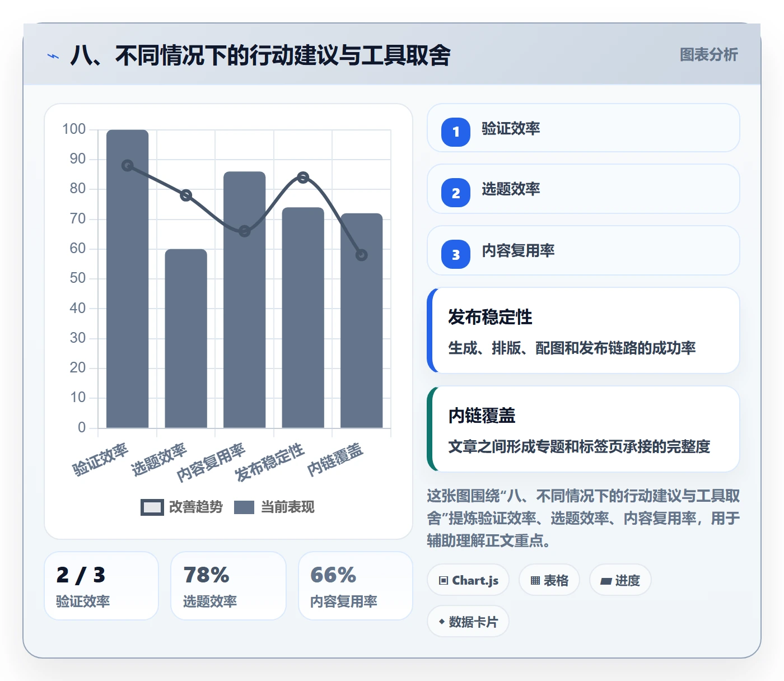Click the text 生成、排版、配图和发布链路的成功率
The height and width of the screenshot is (681, 784).
572,348
